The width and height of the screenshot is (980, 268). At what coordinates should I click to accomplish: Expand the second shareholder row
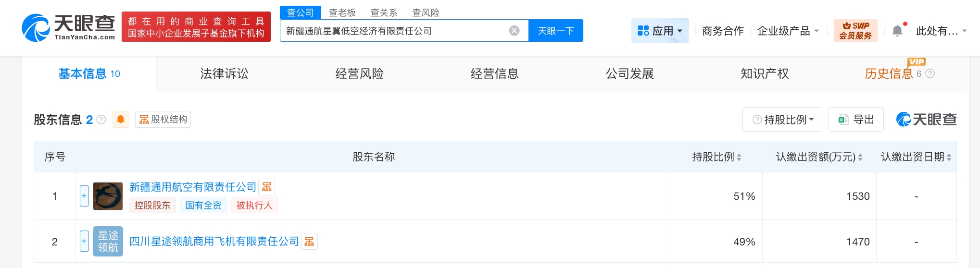(84, 241)
